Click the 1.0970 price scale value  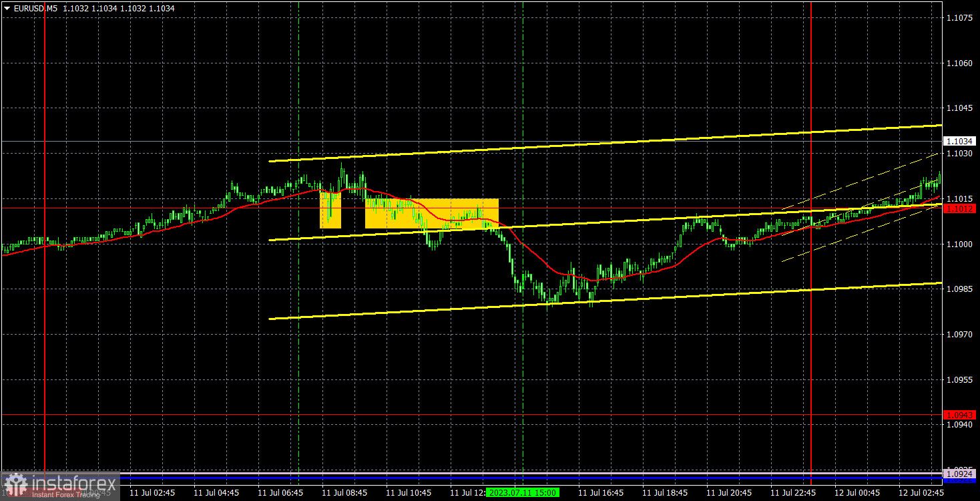[x=959, y=335]
